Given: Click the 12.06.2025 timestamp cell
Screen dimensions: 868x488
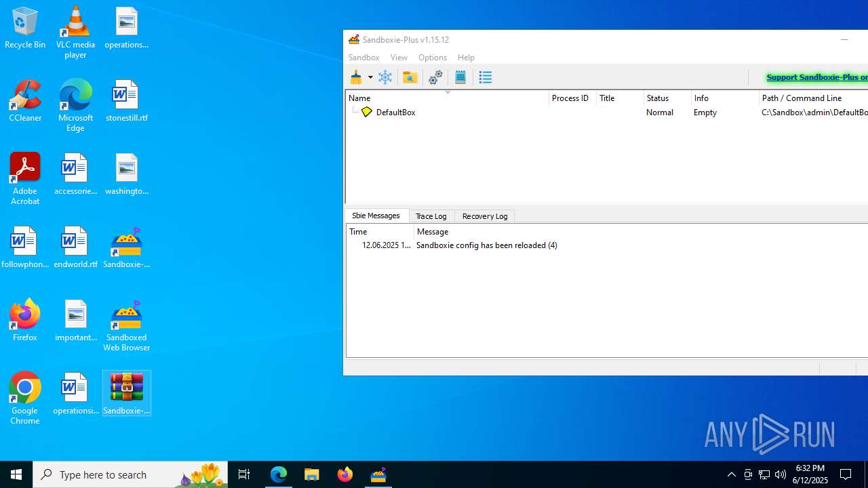Looking at the screenshot, I should tap(387, 245).
